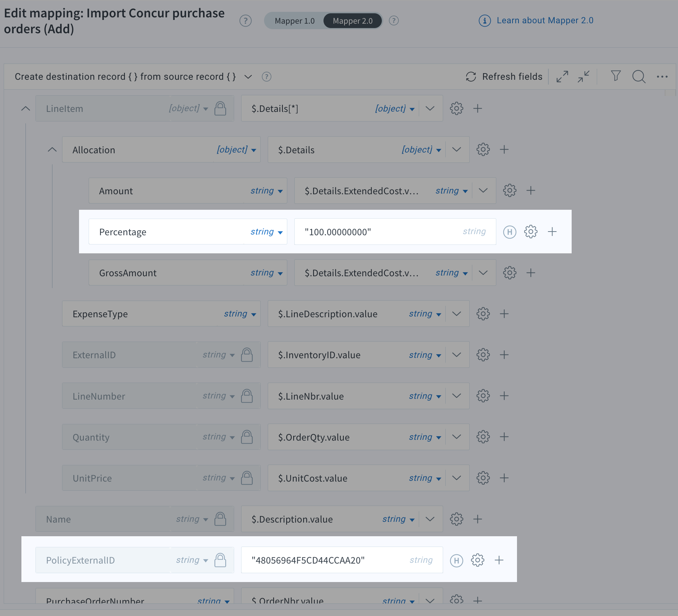
Task: Open settings gear for PolicyExternalID row
Action: point(477,560)
